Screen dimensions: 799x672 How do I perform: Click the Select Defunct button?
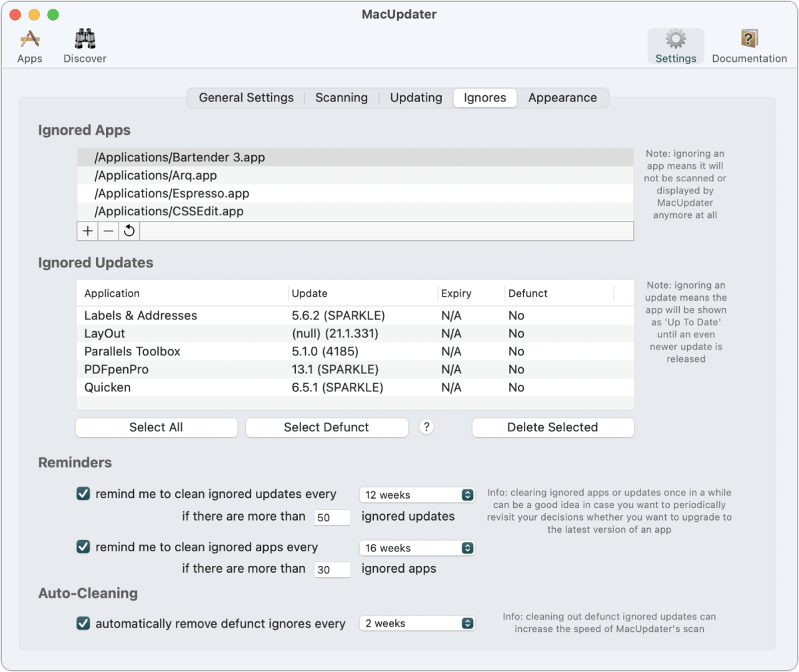click(x=327, y=427)
